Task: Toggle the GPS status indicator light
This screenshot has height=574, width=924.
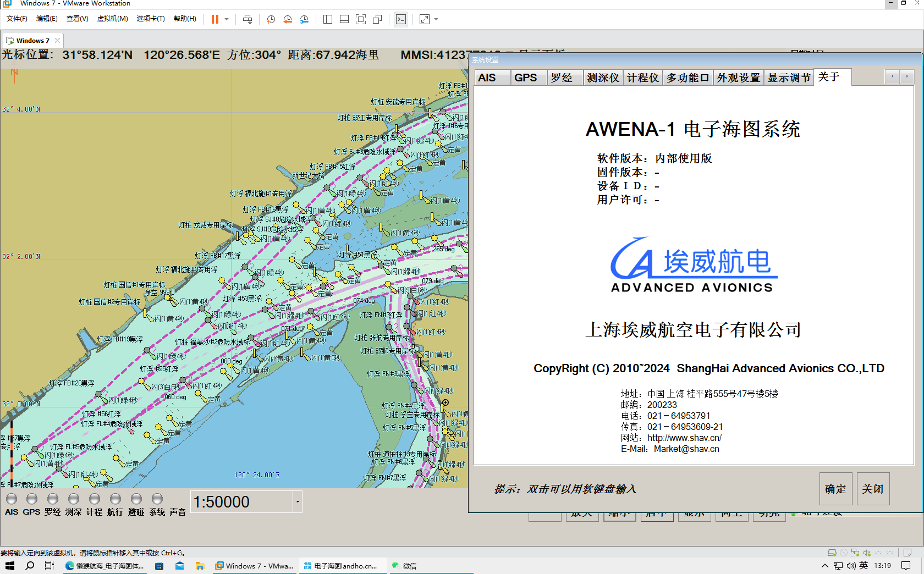Action: tap(32, 499)
